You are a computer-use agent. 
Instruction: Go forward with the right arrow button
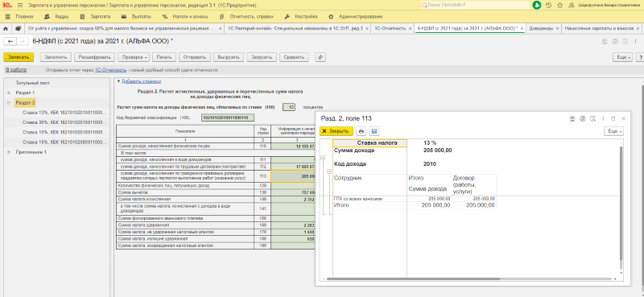pos(23,41)
